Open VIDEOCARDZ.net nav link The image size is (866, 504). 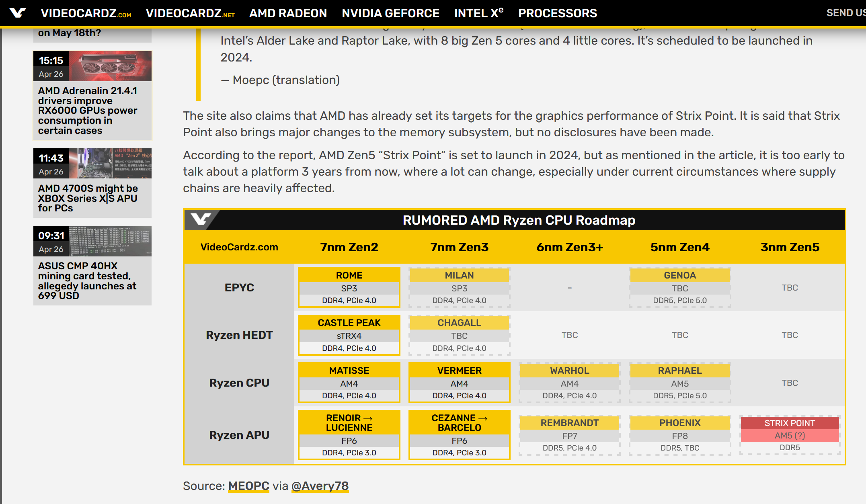coord(190,13)
